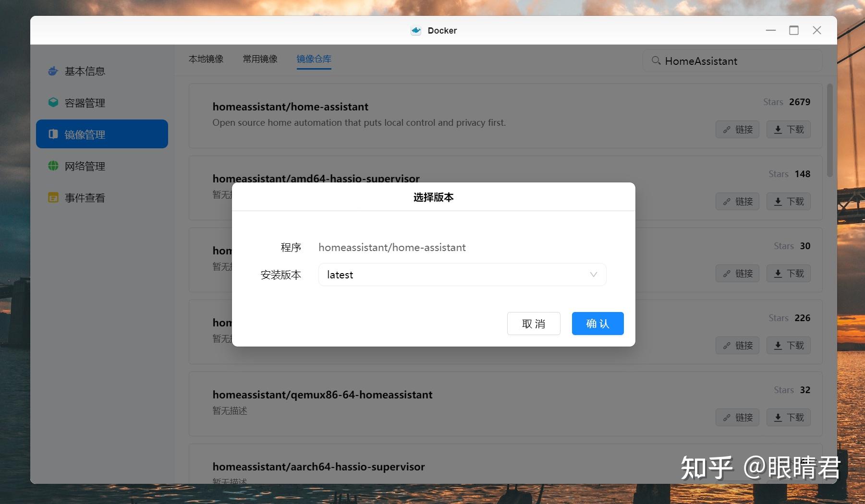Open 网络管理 using its globe icon

tap(53, 166)
